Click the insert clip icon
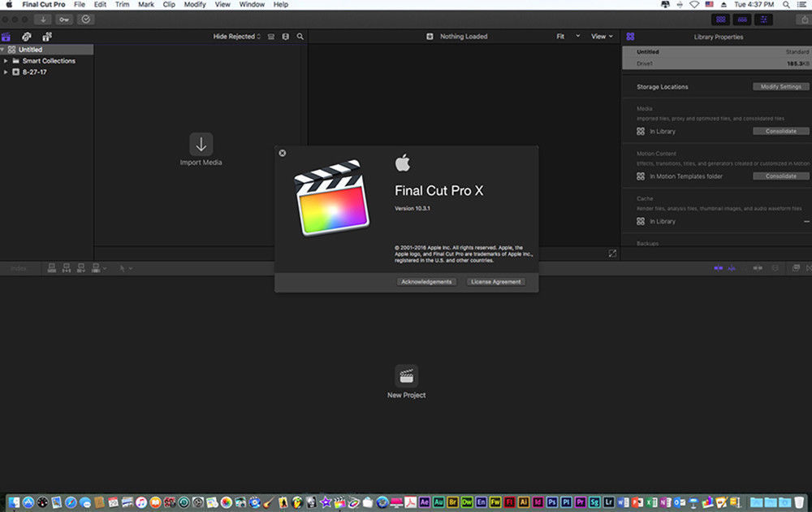This screenshot has height=512, width=812. pos(67,268)
